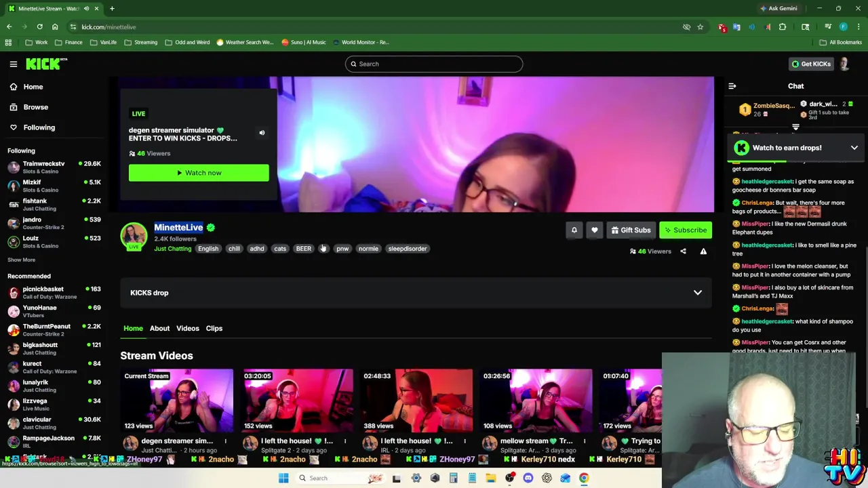The height and width of the screenshot is (488, 868).
Task: Open Windows Start menu
Action: click(283, 478)
